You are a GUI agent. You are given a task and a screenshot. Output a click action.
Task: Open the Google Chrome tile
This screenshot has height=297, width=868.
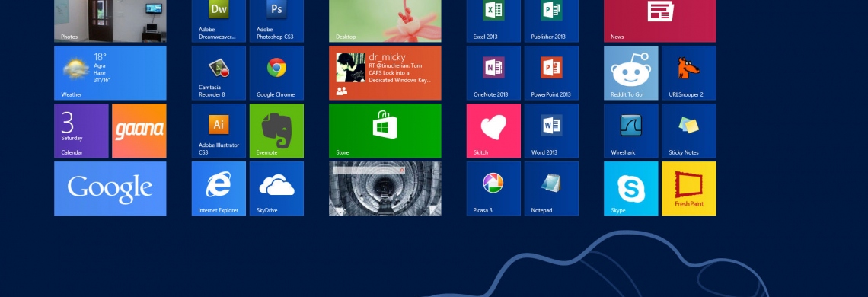click(x=276, y=72)
